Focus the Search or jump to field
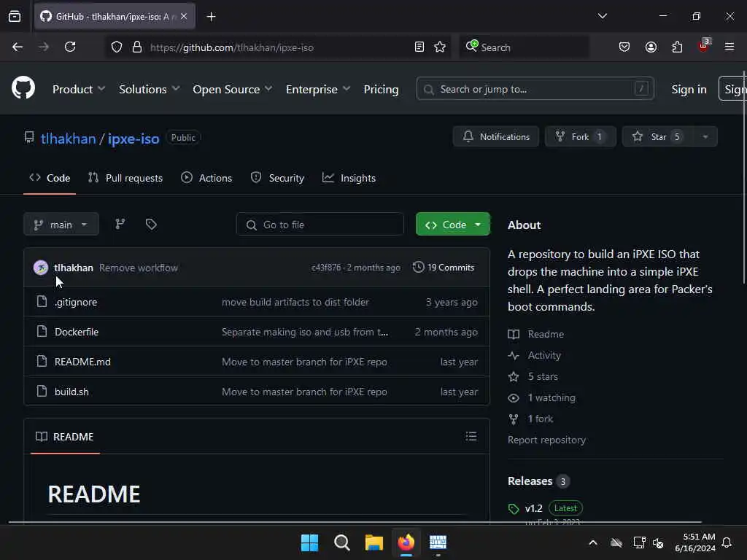Image resolution: width=747 pixels, height=560 pixels. pos(535,88)
